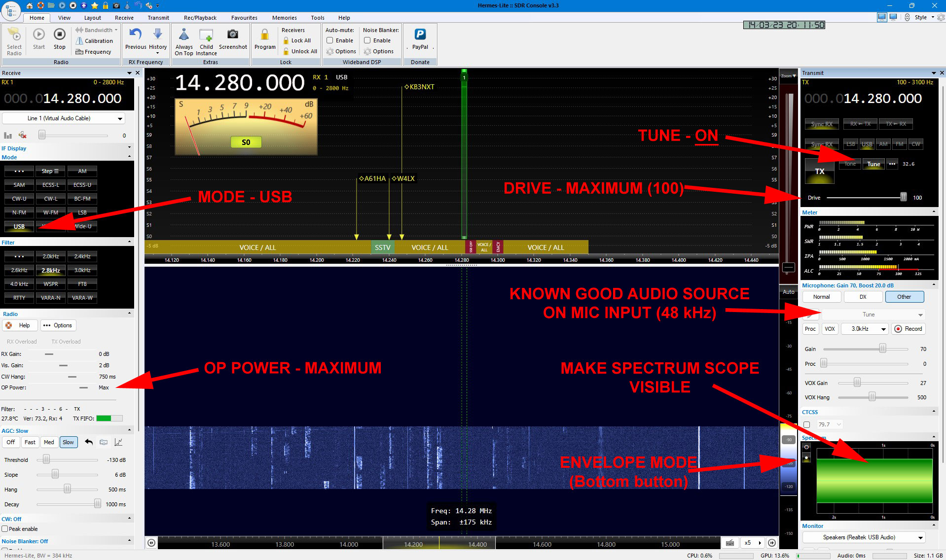Check the CW Peak enable box

pos(5,529)
